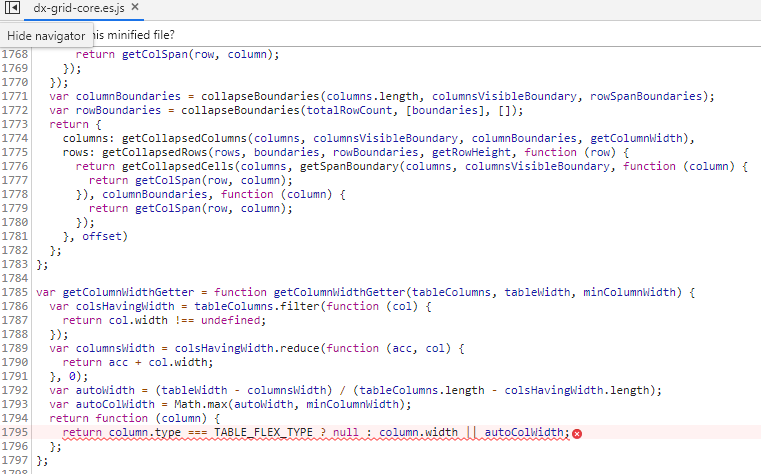The height and width of the screenshot is (474, 761).
Task: Click 'getRowHeight' on line 1775
Action: coord(471,152)
